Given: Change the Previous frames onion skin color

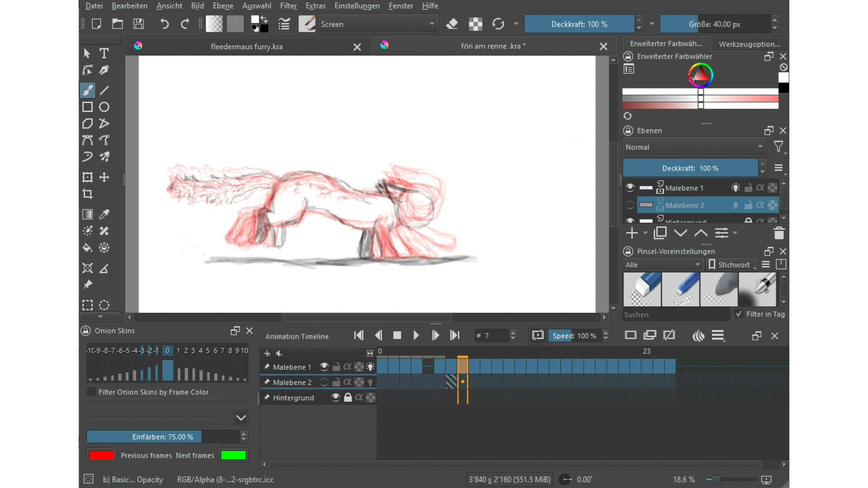Looking at the screenshot, I should click(x=101, y=455).
